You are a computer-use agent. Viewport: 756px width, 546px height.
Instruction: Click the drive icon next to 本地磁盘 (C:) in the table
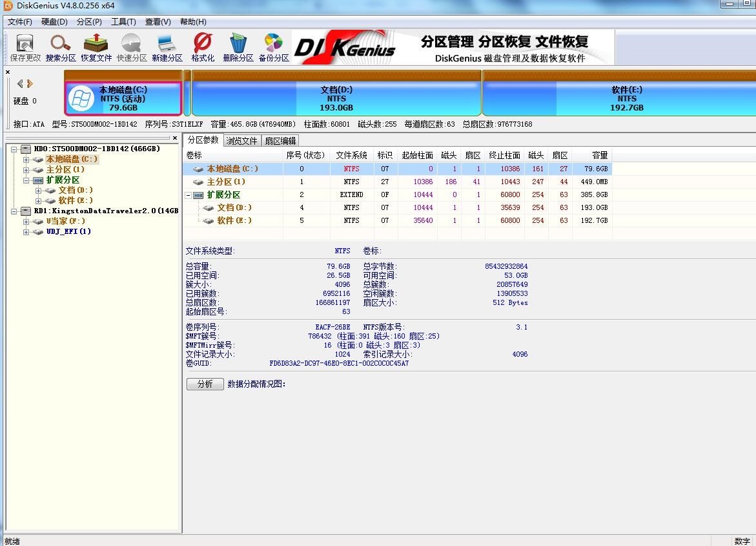pos(198,169)
